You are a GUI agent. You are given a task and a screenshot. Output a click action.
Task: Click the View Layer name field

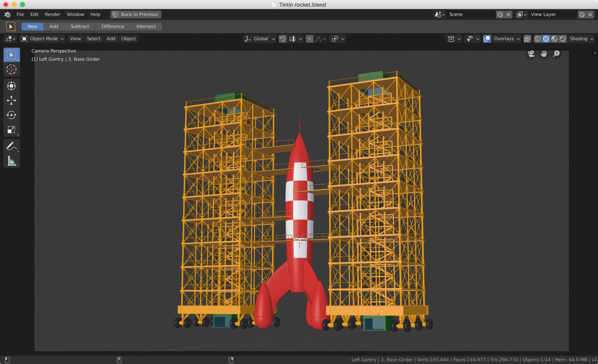(x=553, y=14)
